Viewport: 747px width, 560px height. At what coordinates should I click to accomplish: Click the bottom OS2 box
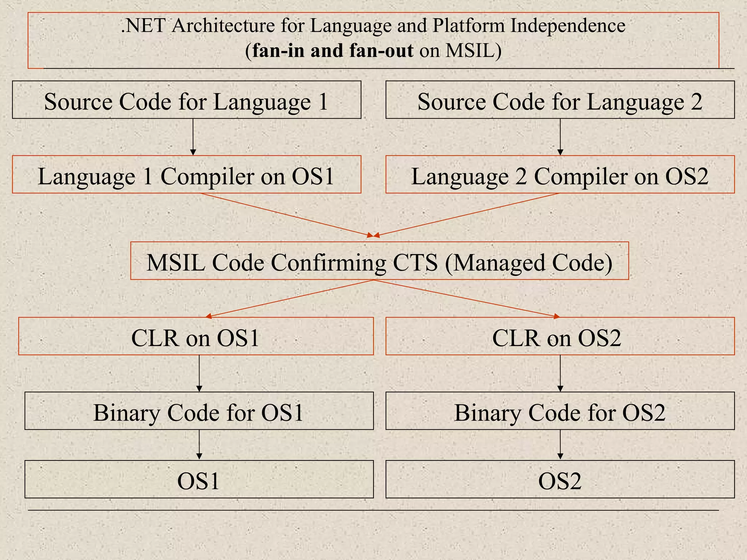[560, 479]
